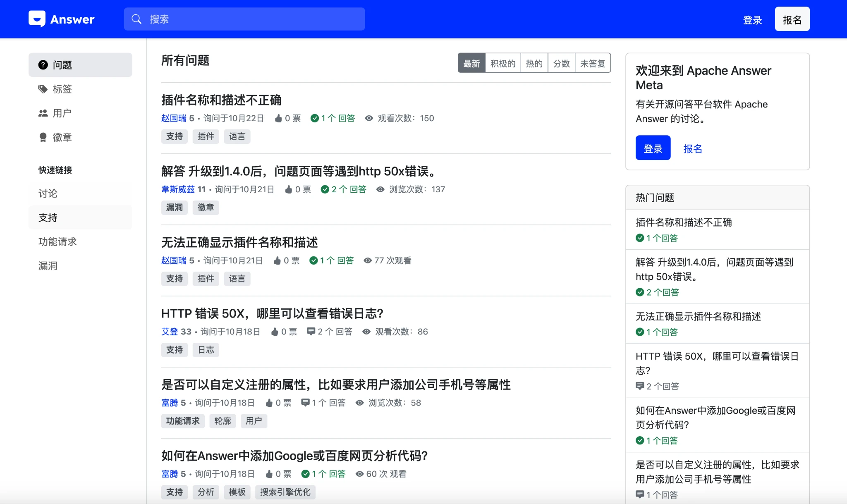Click the 功能请求 tag chip
The width and height of the screenshot is (847, 504).
coord(182,421)
